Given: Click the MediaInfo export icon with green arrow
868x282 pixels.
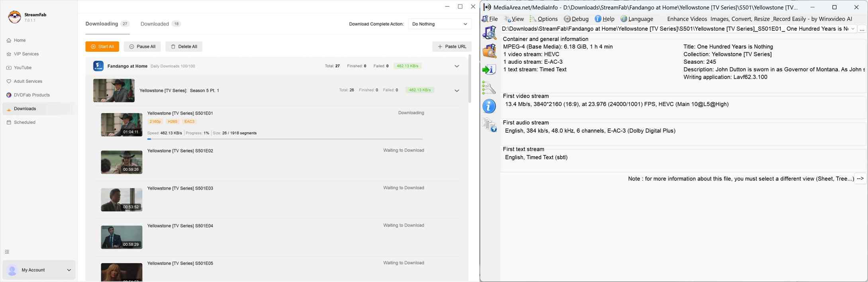Looking at the screenshot, I should tap(489, 70).
